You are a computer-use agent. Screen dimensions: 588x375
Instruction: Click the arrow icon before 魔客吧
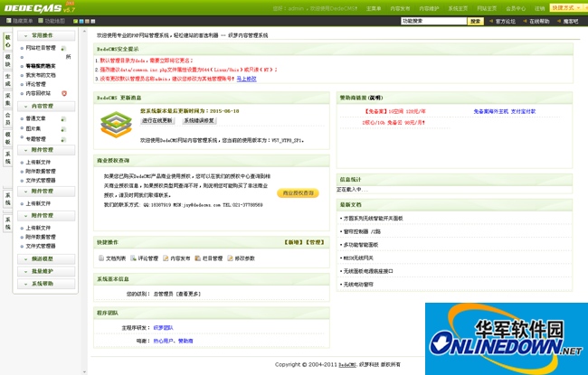tap(559, 22)
